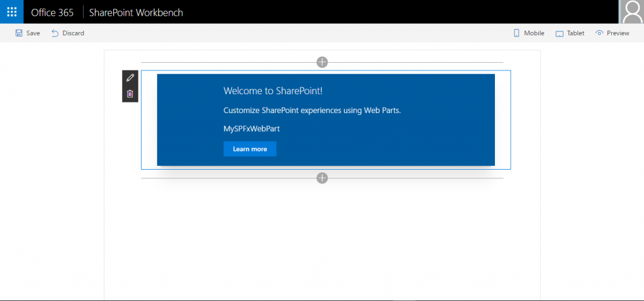Switch to Mobile preview
The width and height of the screenshot is (644, 301).
pos(529,33)
